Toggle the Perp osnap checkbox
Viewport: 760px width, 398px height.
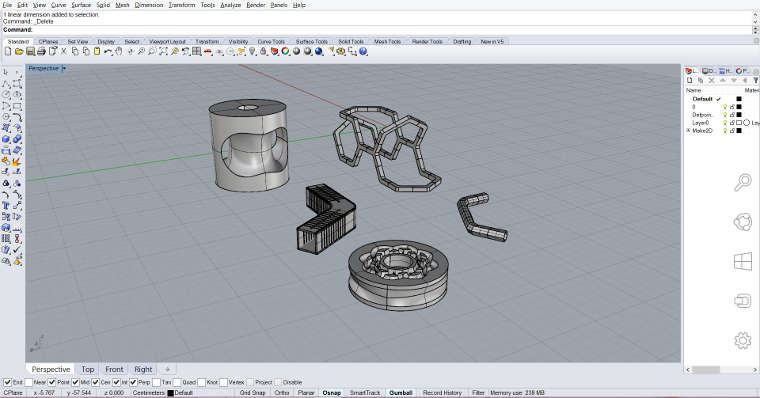tap(133, 382)
